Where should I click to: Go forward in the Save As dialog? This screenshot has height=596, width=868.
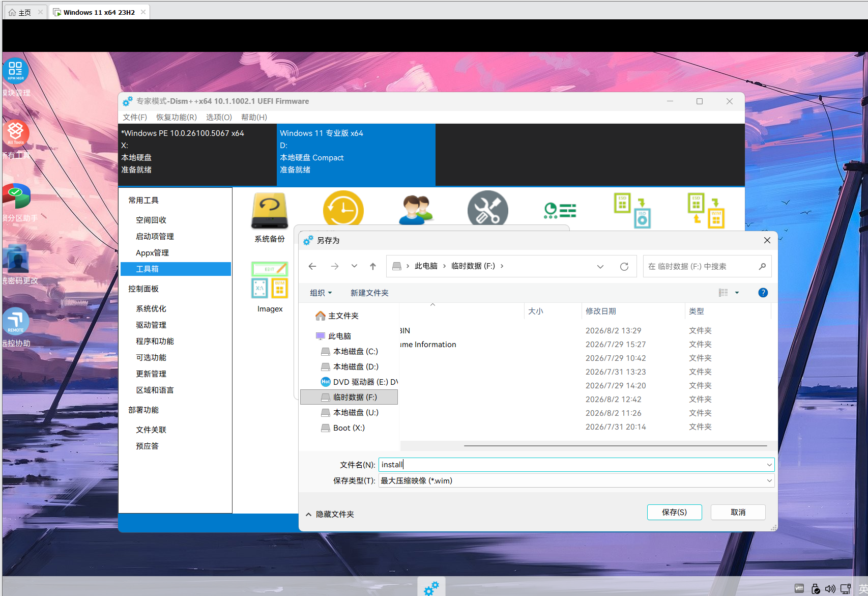(x=334, y=266)
